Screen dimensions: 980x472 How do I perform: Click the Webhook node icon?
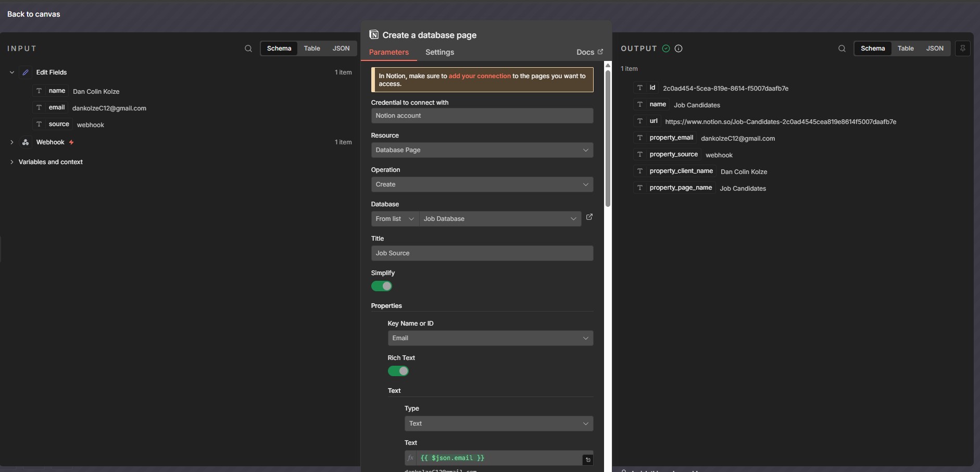(26, 142)
